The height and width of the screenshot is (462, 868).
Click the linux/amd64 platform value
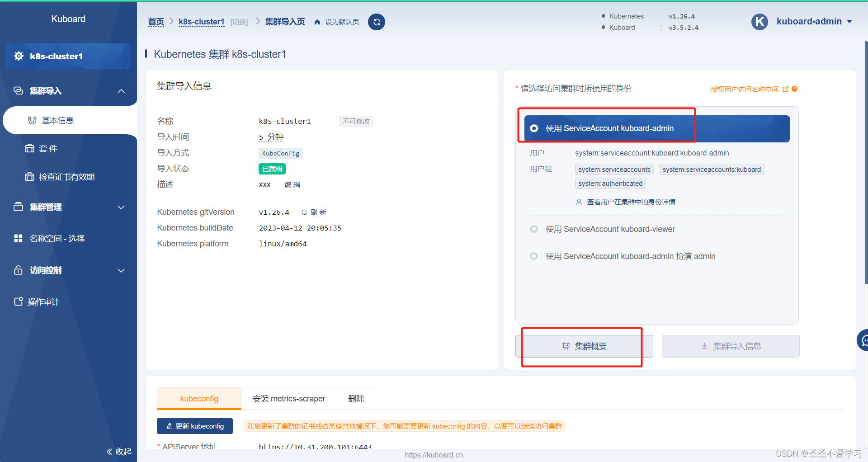click(283, 244)
